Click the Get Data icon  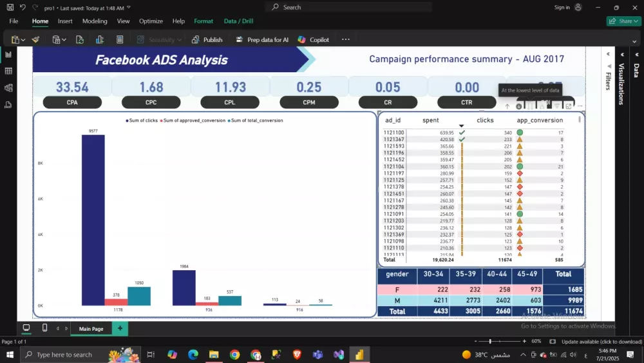point(56,40)
